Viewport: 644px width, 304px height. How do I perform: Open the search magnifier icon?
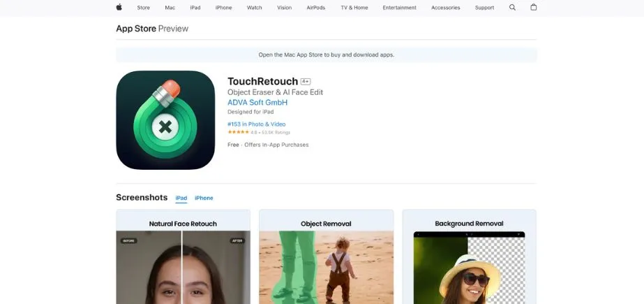point(512,8)
